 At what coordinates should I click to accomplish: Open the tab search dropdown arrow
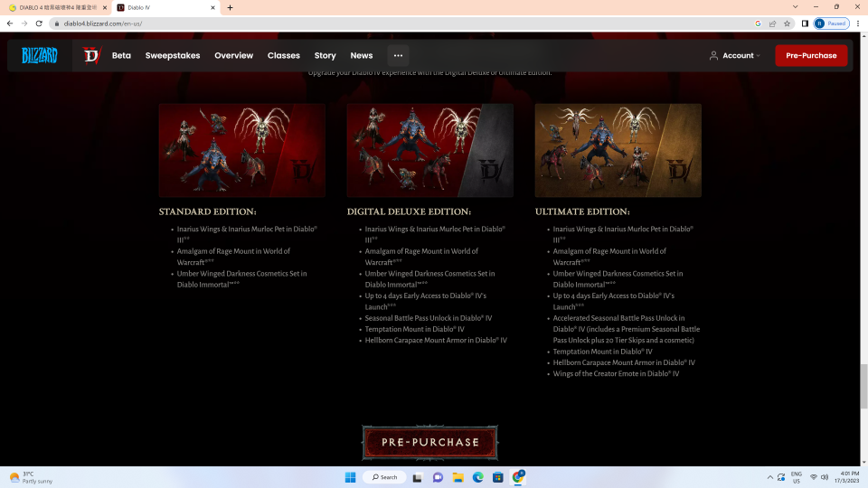795,6
